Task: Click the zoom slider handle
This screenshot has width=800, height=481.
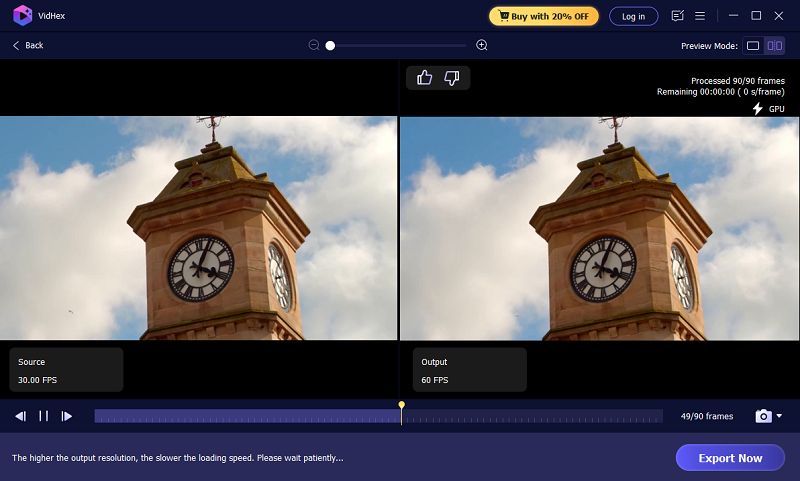Action: click(330, 45)
